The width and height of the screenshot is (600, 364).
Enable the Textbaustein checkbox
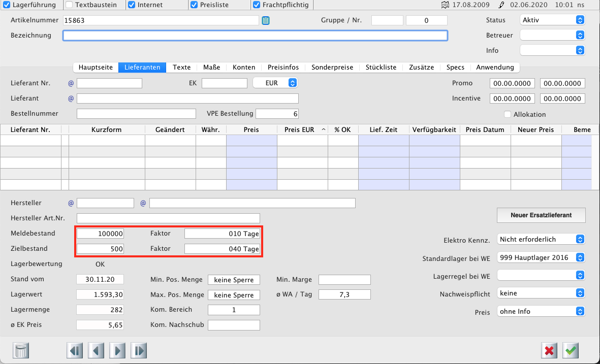tap(69, 5)
